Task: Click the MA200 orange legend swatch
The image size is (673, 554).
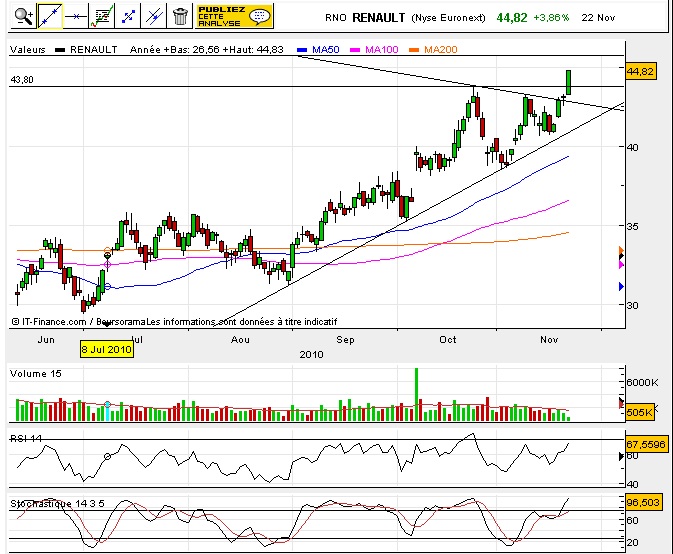Action: (x=414, y=50)
